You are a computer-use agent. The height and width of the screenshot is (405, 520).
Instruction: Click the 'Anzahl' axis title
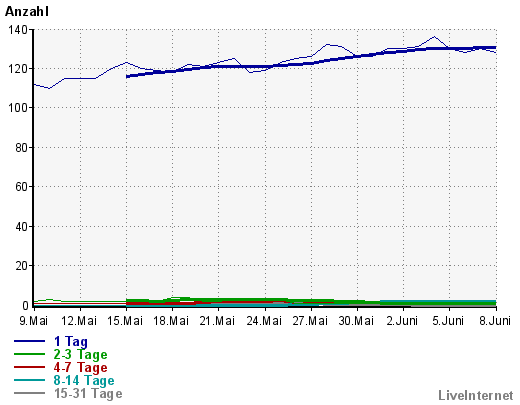pos(27,12)
